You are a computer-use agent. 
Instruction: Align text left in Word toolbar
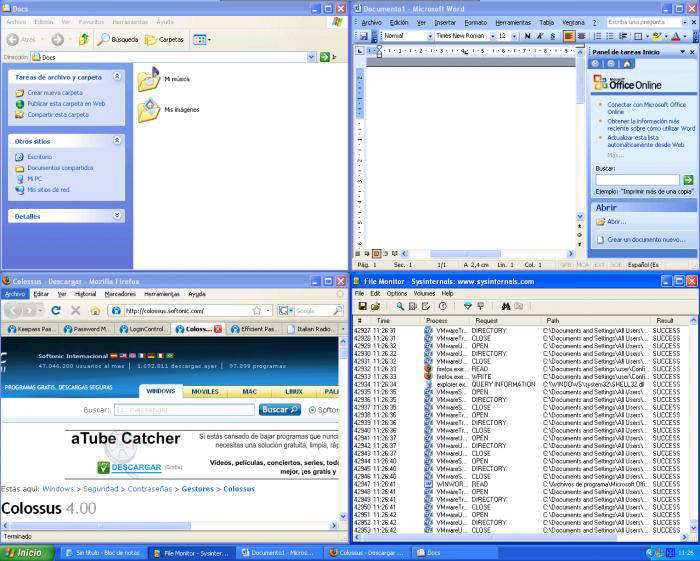(569, 36)
